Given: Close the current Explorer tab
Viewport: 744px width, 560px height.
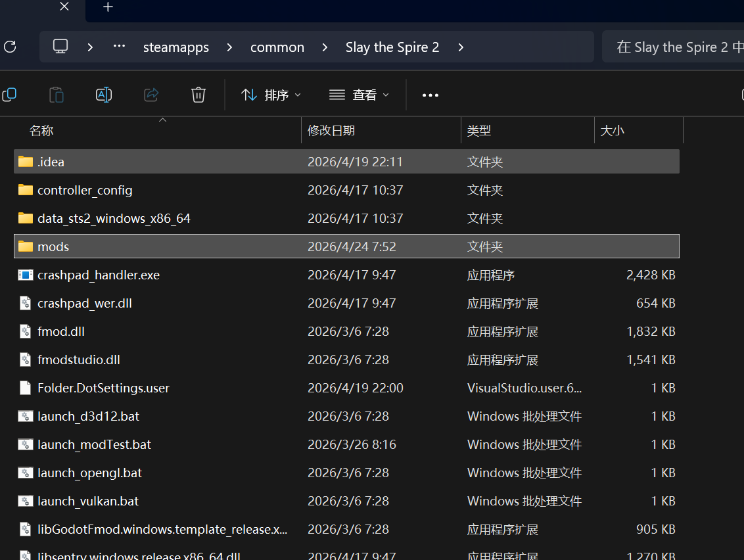Looking at the screenshot, I should click(64, 7).
